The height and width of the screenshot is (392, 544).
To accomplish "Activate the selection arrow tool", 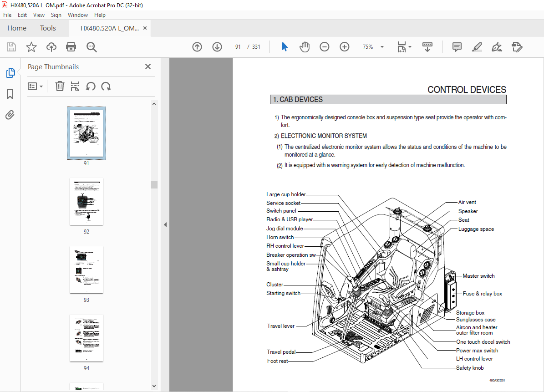I will 285,47.
